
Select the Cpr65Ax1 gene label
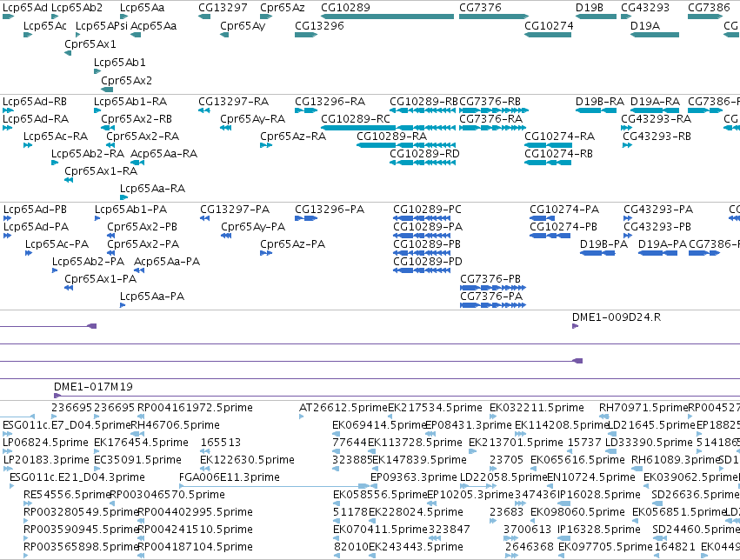tap(90, 43)
